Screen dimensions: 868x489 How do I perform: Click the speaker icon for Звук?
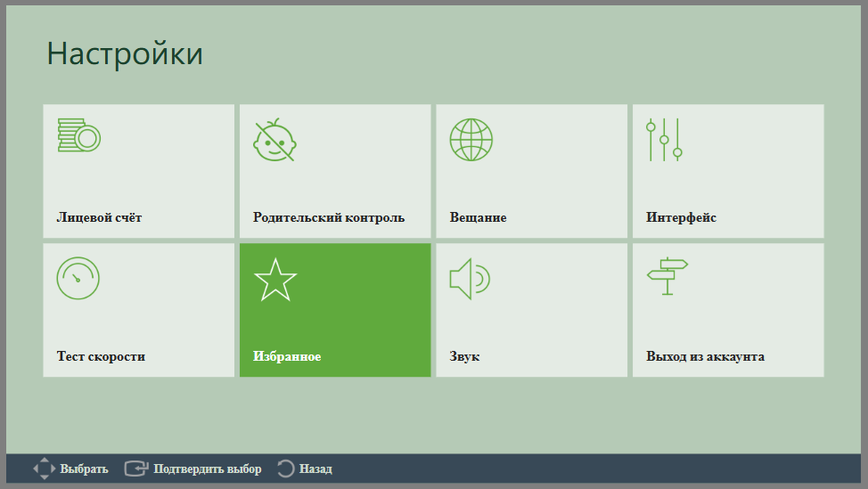pyautogui.click(x=470, y=279)
